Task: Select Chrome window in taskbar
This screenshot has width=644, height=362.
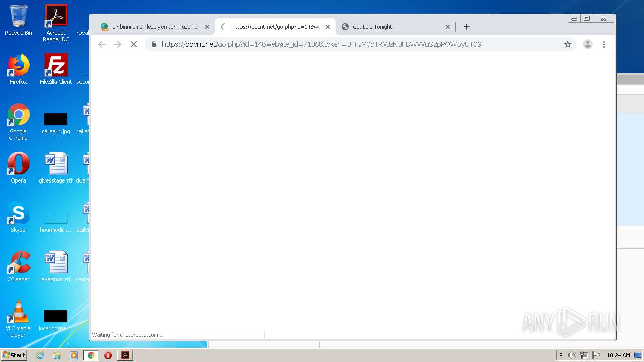Action: [91, 355]
